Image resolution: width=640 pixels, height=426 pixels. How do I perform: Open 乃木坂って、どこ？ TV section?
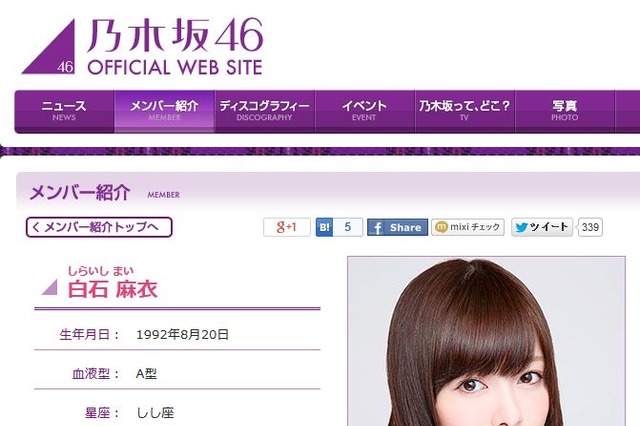[x=464, y=111]
